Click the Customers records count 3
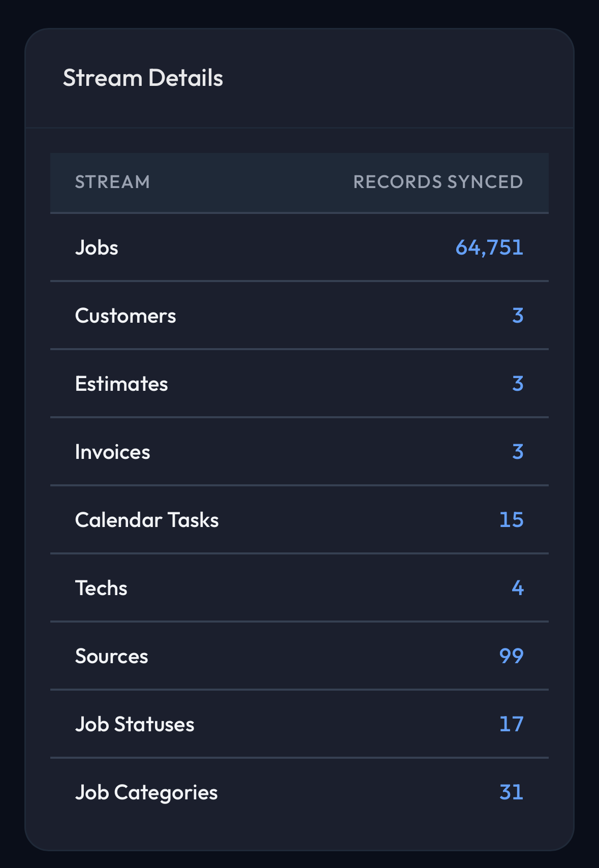Viewport: 599px width, 868px height. coord(518,316)
